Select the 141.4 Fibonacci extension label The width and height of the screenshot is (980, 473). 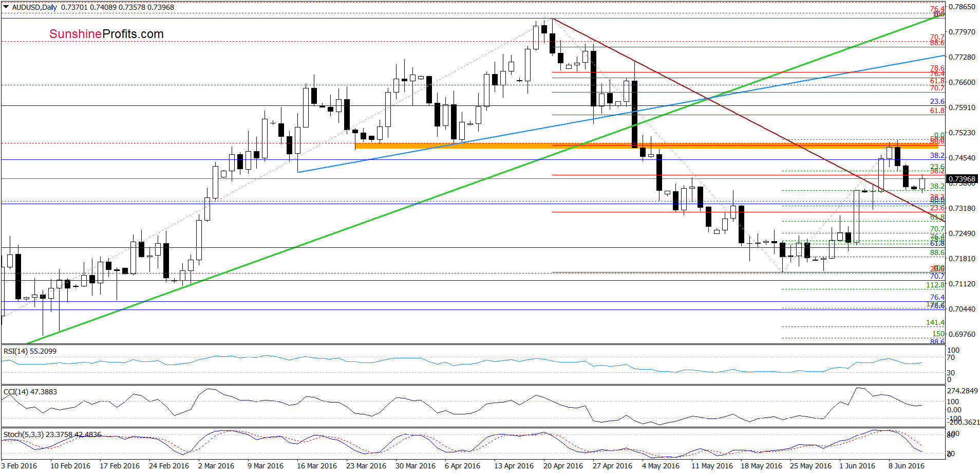pyautogui.click(x=935, y=322)
